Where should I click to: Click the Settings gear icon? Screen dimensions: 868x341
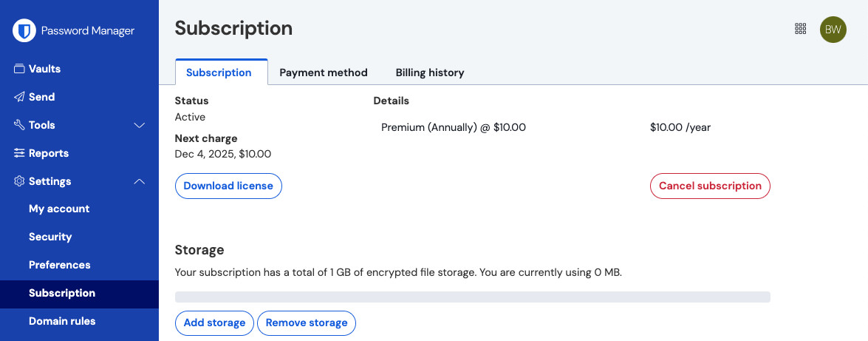(x=19, y=181)
